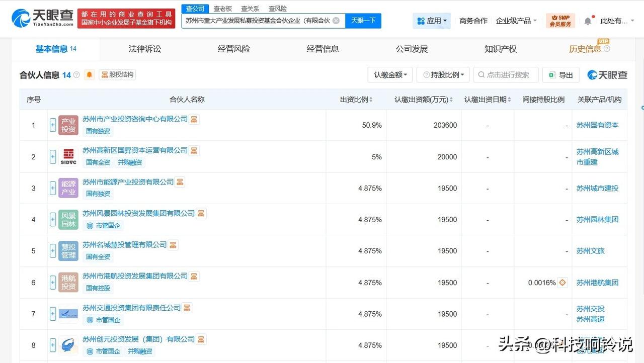Click equity chart icon beside 苏州风景园林投资发展集团

coord(201,213)
